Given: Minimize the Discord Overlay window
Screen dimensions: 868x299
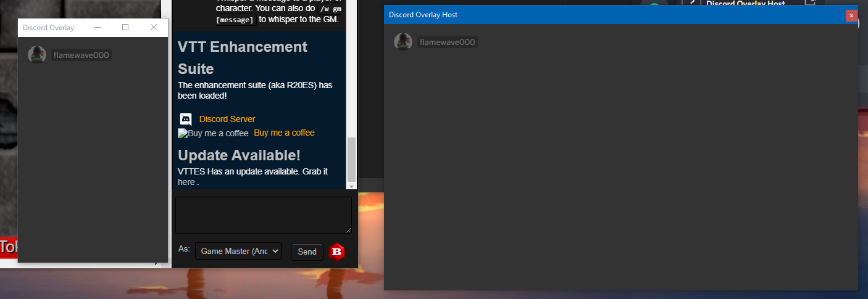Looking at the screenshot, I should pyautogui.click(x=98, y=27).
